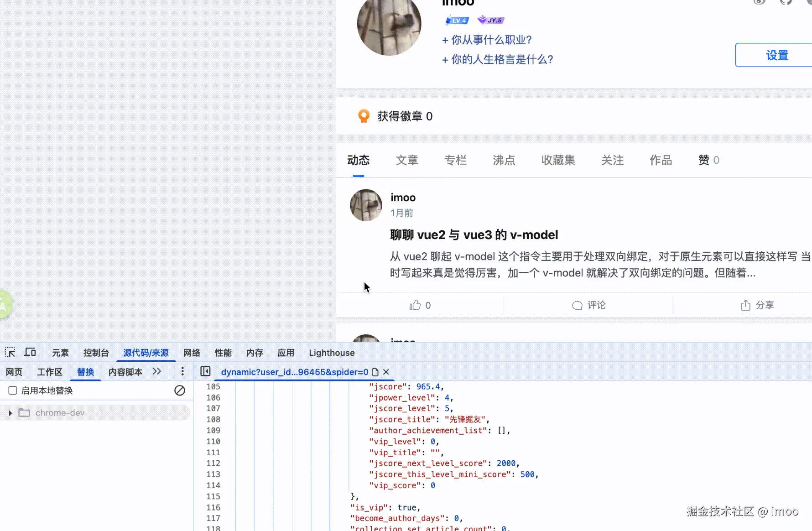
Task: Open the 文章 profile tab
Action: pyautogui.click(x=406, y=160)
